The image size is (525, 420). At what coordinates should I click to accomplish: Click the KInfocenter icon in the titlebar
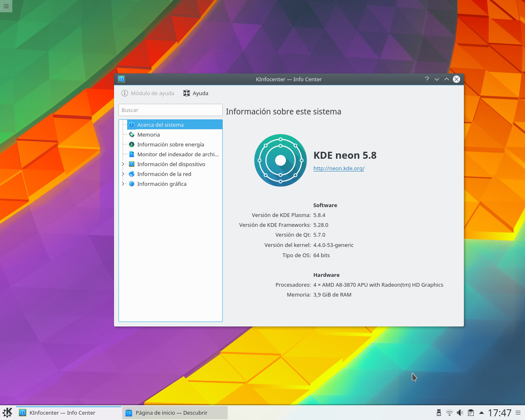pos(121,79)
